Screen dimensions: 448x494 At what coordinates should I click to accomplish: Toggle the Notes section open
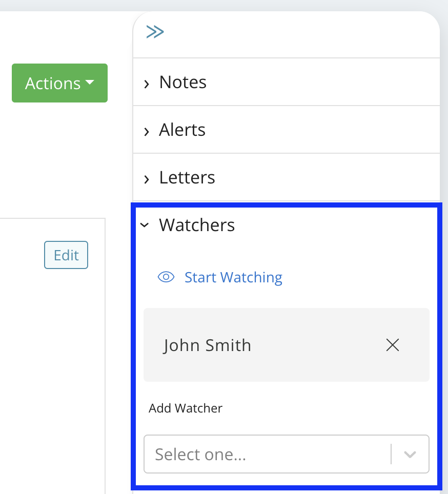tap(182, 82)
